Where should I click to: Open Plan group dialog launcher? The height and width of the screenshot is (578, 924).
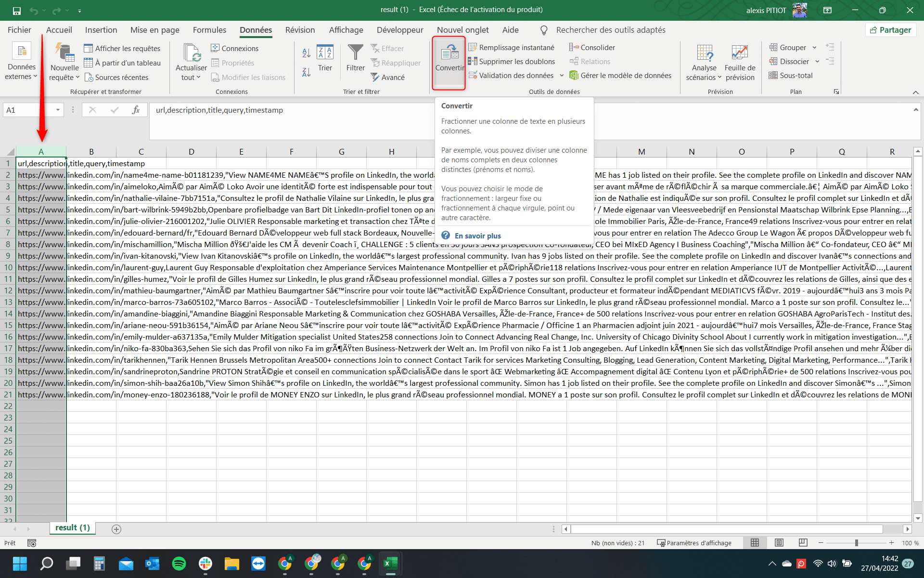click(836, 92)
